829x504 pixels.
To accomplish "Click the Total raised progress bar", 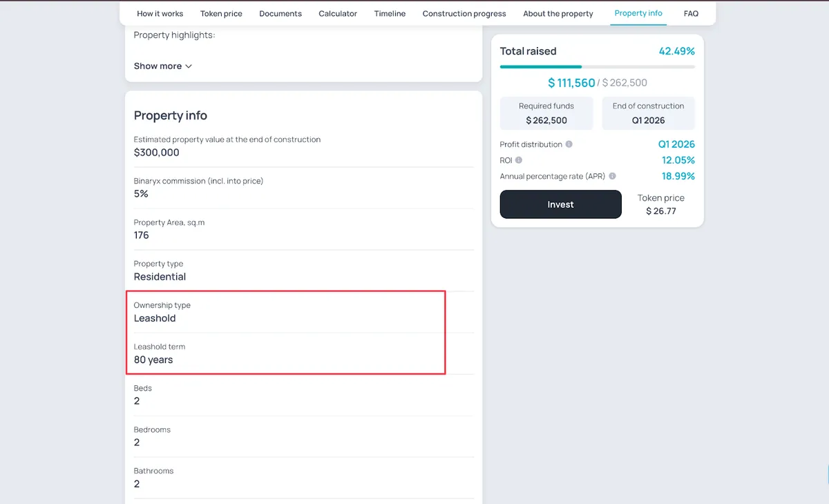I will 598,67.
